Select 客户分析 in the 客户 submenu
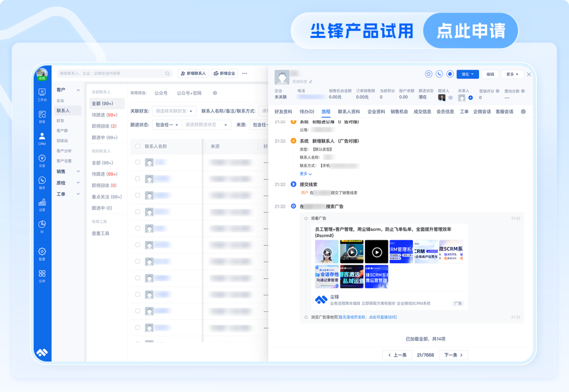Image resolution: width=569 pixels, height=392 pixels. [64, 151]
